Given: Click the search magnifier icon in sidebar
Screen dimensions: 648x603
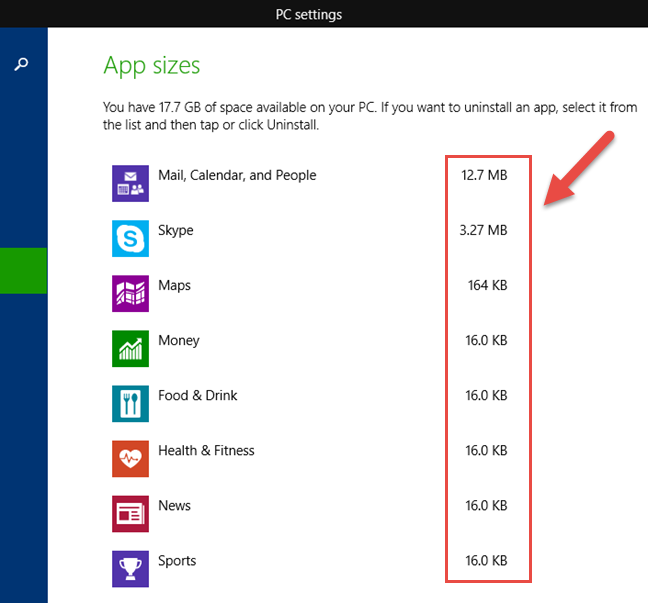Looking at the screenshot, I should tap(21, 64).
